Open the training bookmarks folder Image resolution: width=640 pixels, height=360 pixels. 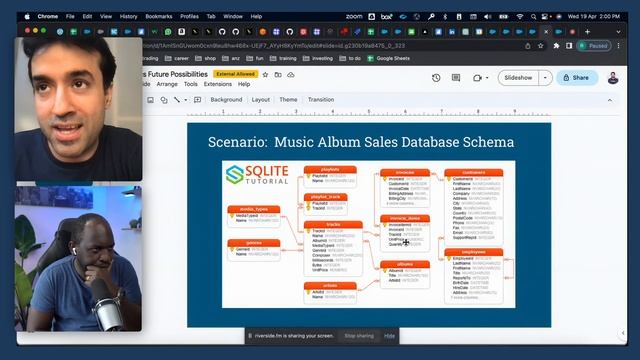pyautogui.click(x=283, y=58)
